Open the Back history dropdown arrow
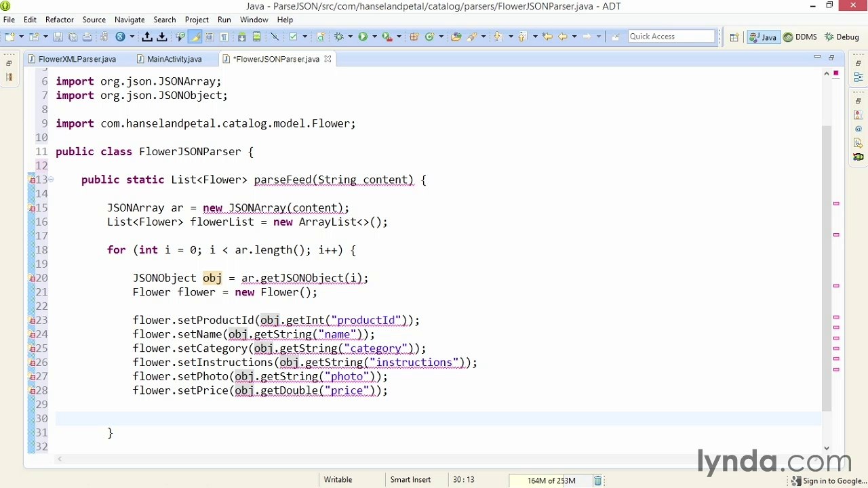 tap(574, 37)
